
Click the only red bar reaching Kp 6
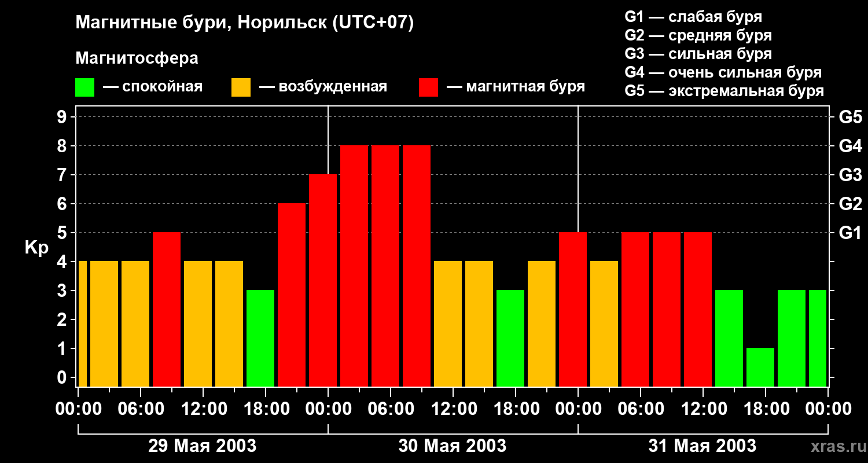(x=292, y=295)
